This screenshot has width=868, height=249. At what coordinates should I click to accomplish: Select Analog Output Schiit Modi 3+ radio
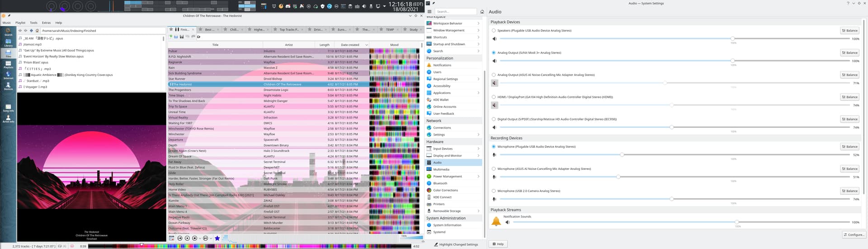click(494, 53)
